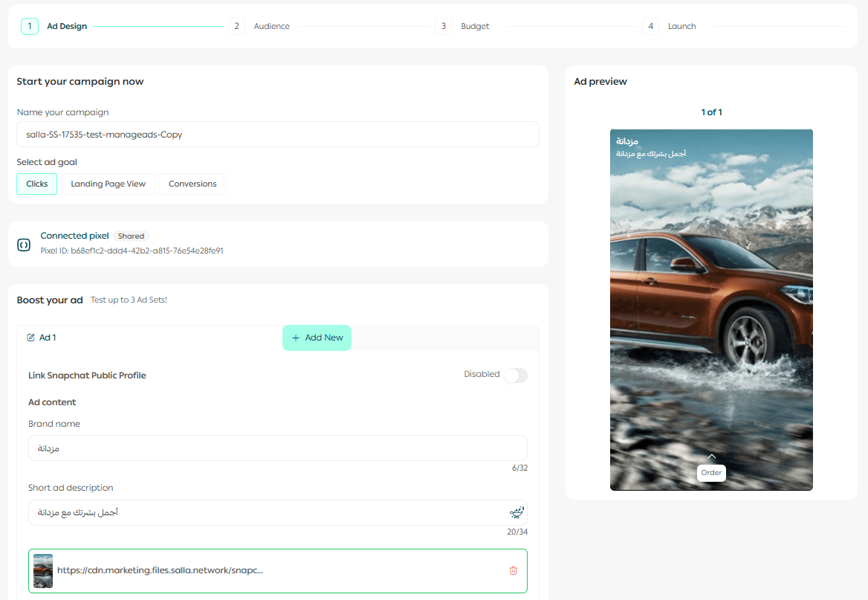Click the Short ad description field
The width and height of the screenshot is (868, 600).
tap(268, 512)
